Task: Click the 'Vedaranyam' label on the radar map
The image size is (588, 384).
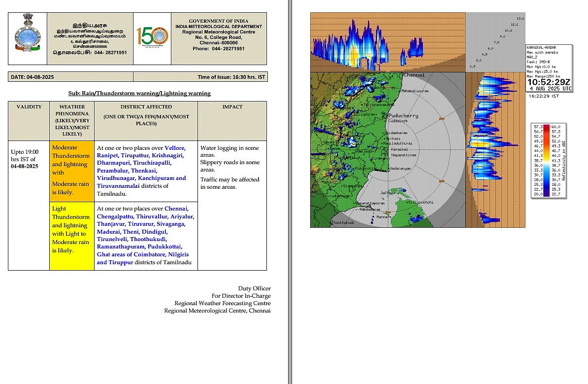Action: 400,169
